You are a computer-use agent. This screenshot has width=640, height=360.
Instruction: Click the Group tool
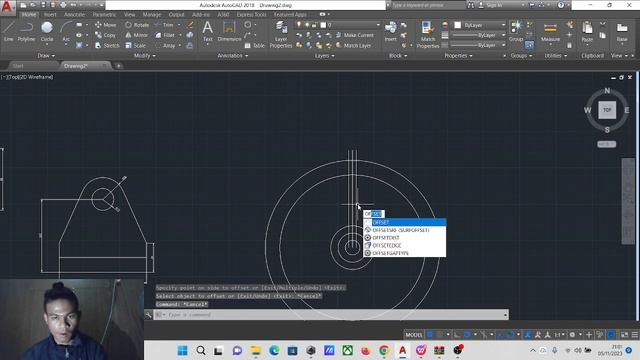[x=516, y=32]
